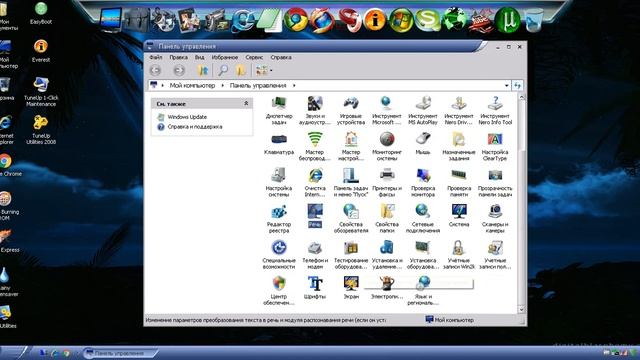640x360 pixels.
Task: Open the Справка menu
Action: tap(281, 58)
